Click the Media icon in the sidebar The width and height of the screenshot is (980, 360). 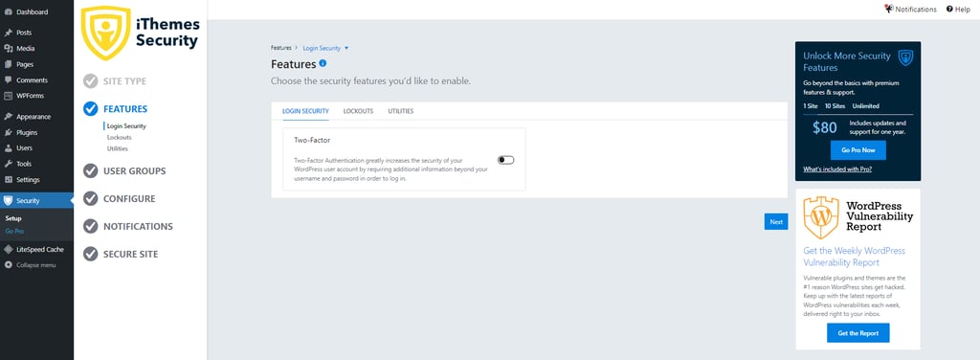(8, 48)
